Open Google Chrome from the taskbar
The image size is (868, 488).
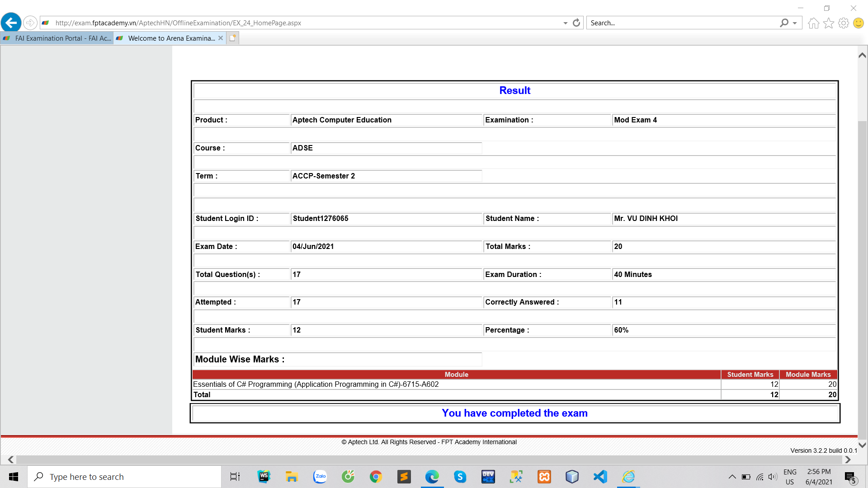click(x=376, y=477)
